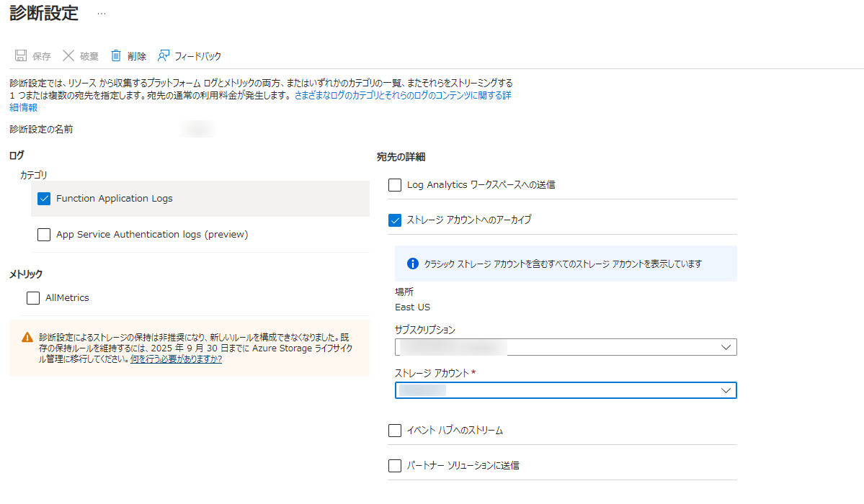Open the ellipsis more menu beside 診断設定
864x504 pixels.
(x=102, y=14)
